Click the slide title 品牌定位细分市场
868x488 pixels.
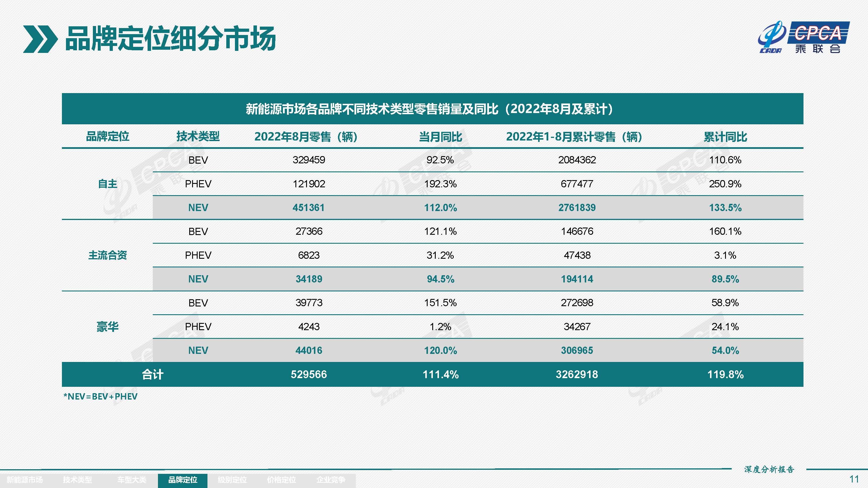click(x=170, y=39)
